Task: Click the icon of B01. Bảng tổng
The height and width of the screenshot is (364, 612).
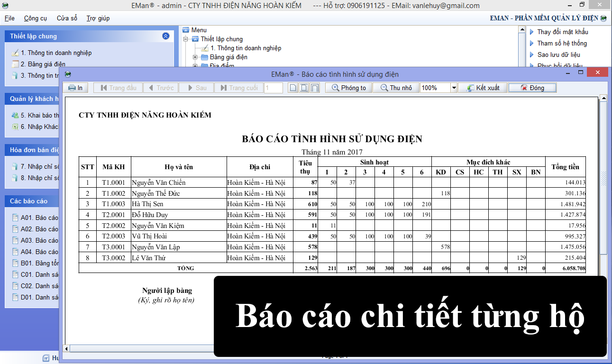Action: (x=15, y=263)
